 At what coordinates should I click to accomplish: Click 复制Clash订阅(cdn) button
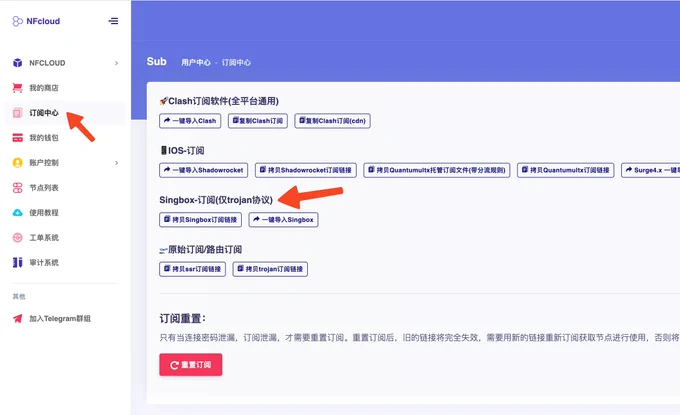(332, 121)
